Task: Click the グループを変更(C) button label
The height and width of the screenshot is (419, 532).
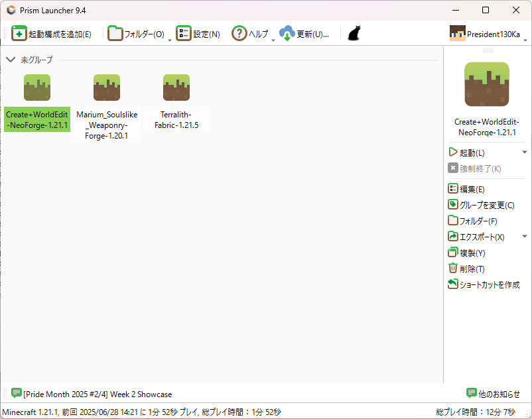Action: pyautogui.click(x=487, y=205)
